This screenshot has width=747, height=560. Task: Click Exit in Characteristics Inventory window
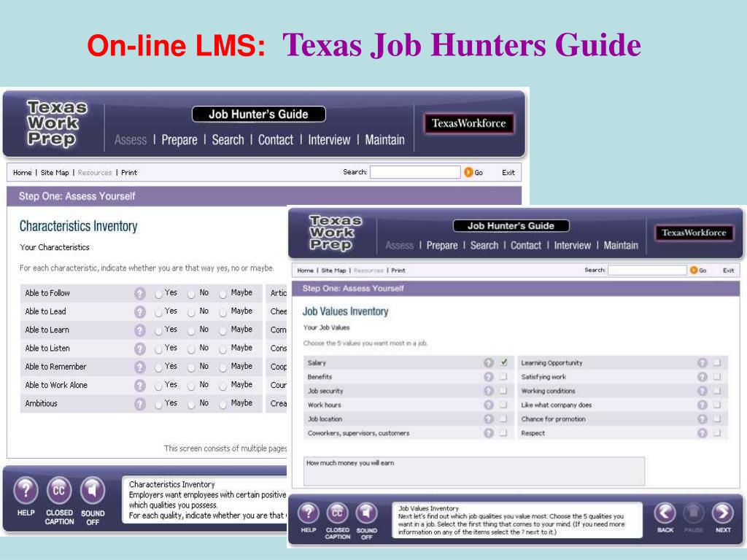point(508,172)
